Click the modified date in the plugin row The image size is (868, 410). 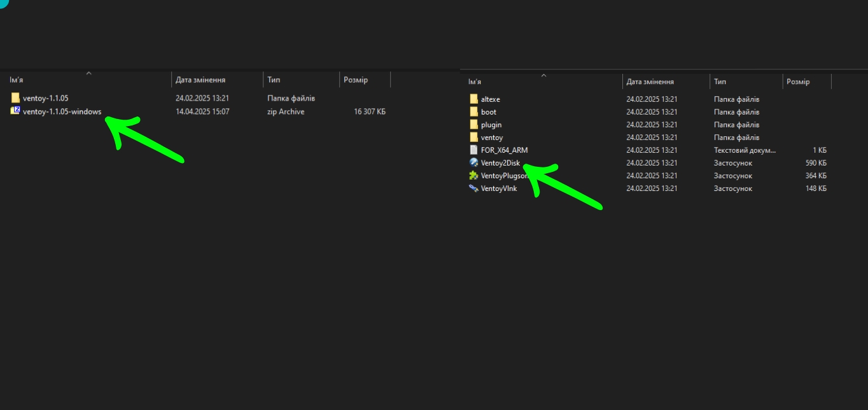652,125
